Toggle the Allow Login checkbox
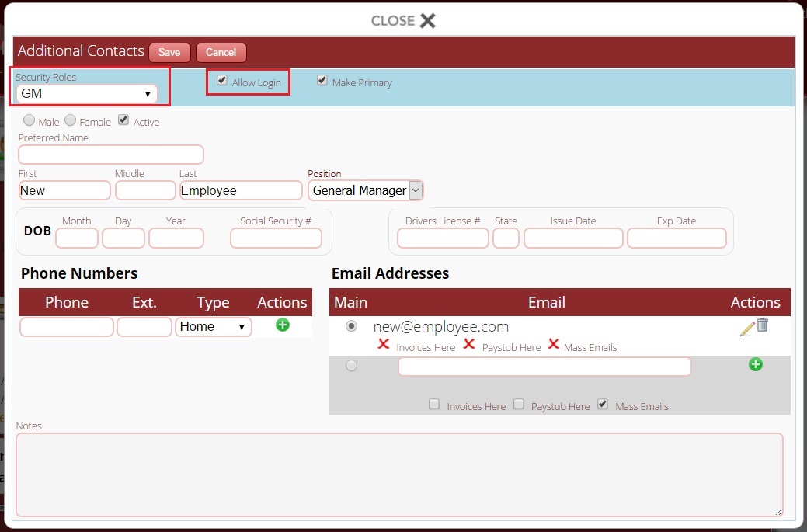 [222, 80]
